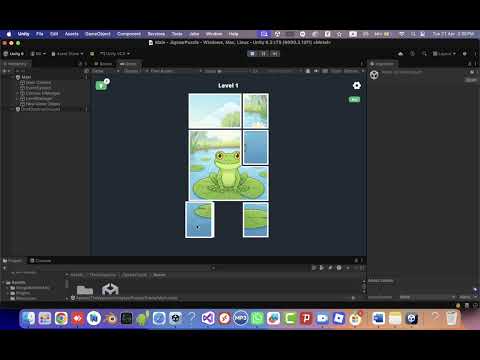Viewport: 480px width, 360px height.
Task: Open Android Studio from the Dock
Action: [x=143, y=318]
